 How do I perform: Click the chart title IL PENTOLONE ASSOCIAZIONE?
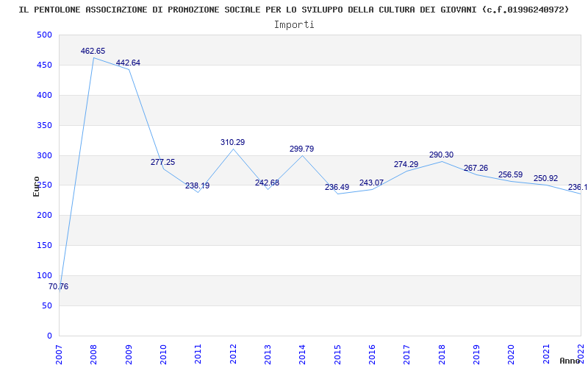coord(293,10)
